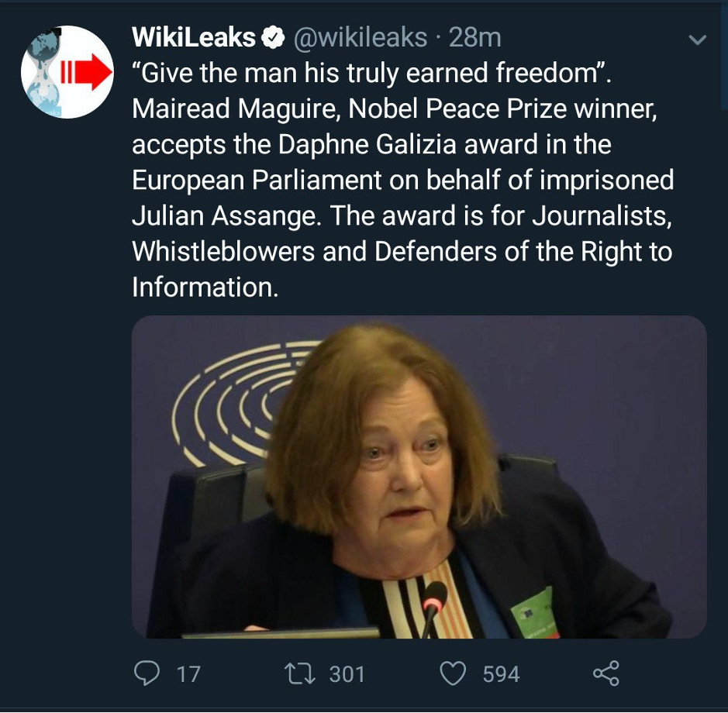
Task: Open the tweet's 28m timestamp
Action: [x=475, y=36]
